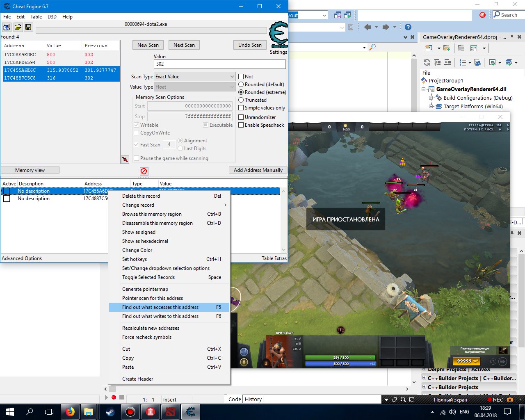
Task: Click the open process icon in Cheat Engine
Action: coord(7,27)
